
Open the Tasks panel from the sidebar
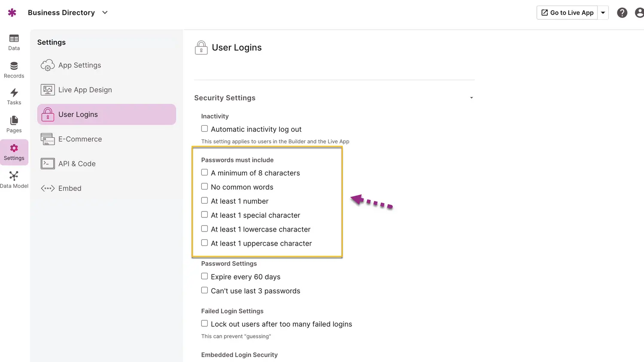[x=14, y=96]
